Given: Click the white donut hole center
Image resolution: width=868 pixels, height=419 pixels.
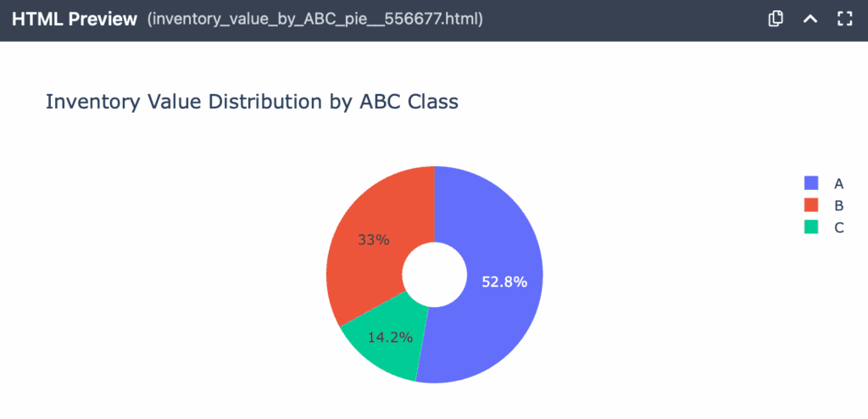Looking at the screenshot, I should [434, 275].
